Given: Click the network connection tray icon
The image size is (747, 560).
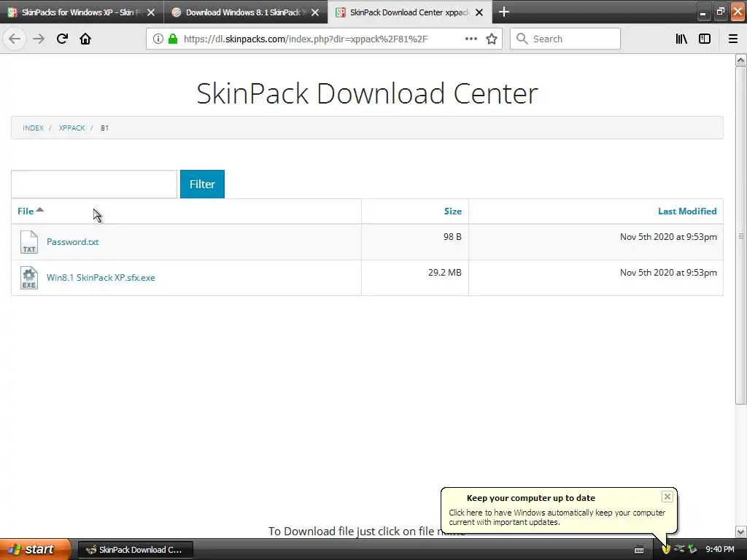Looking at the screenshot, I should (x=679, y=549).
